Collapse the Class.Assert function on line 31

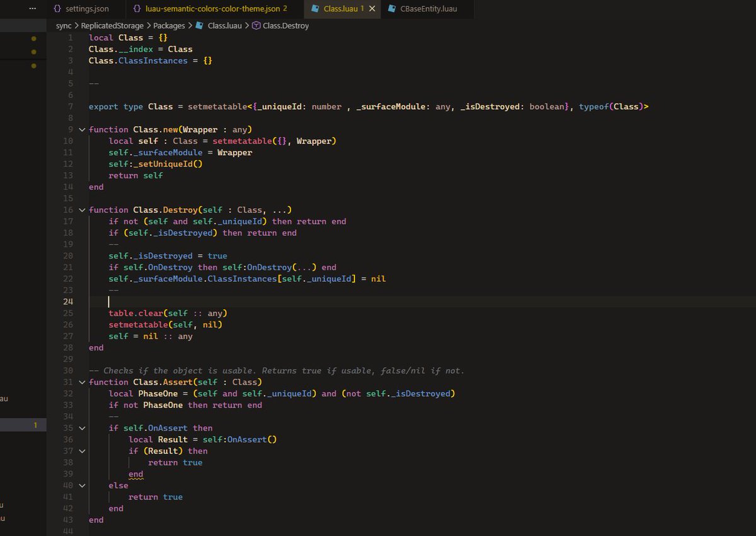coord(81,382)
